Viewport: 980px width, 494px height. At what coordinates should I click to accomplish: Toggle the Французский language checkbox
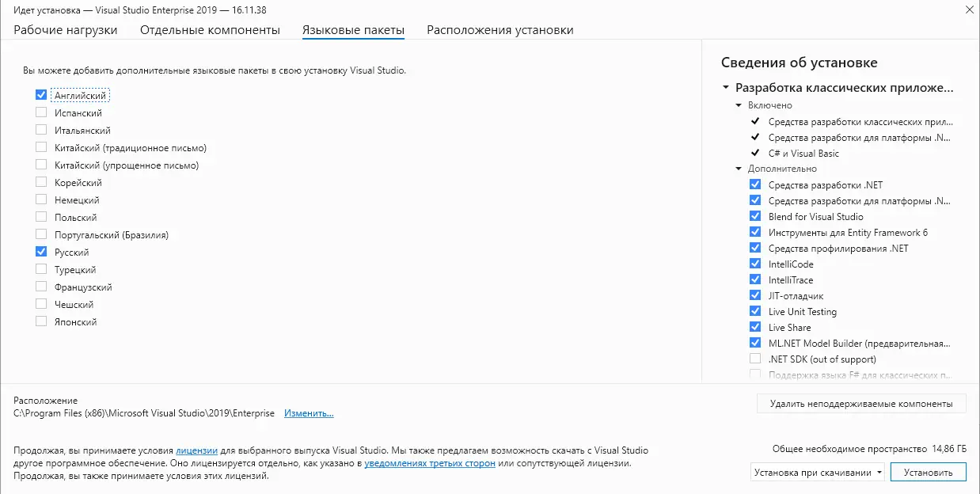coord(41,287)
